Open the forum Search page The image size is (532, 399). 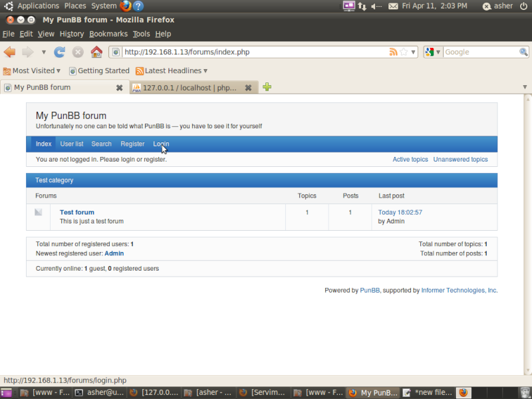[x=102, y=144]
